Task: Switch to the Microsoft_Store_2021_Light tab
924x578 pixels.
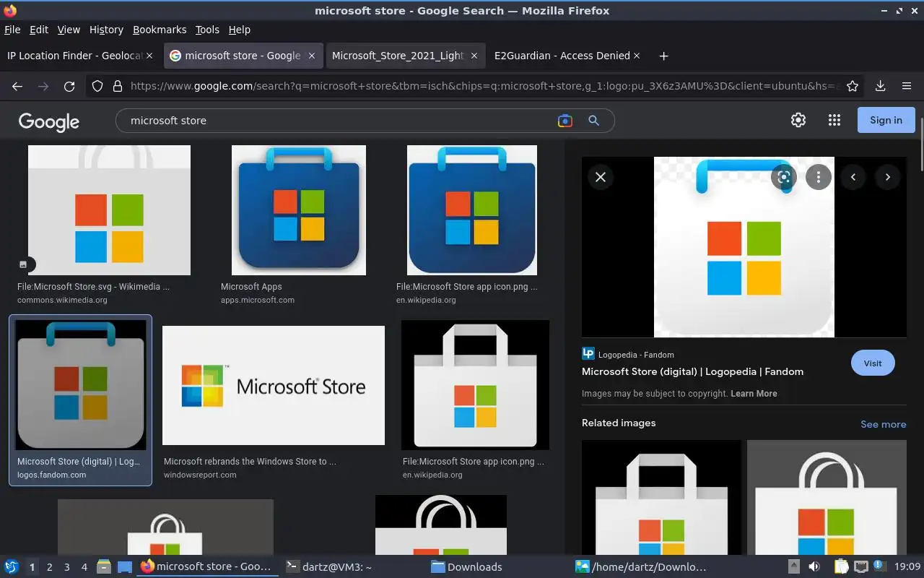Action: pos(398,56)
